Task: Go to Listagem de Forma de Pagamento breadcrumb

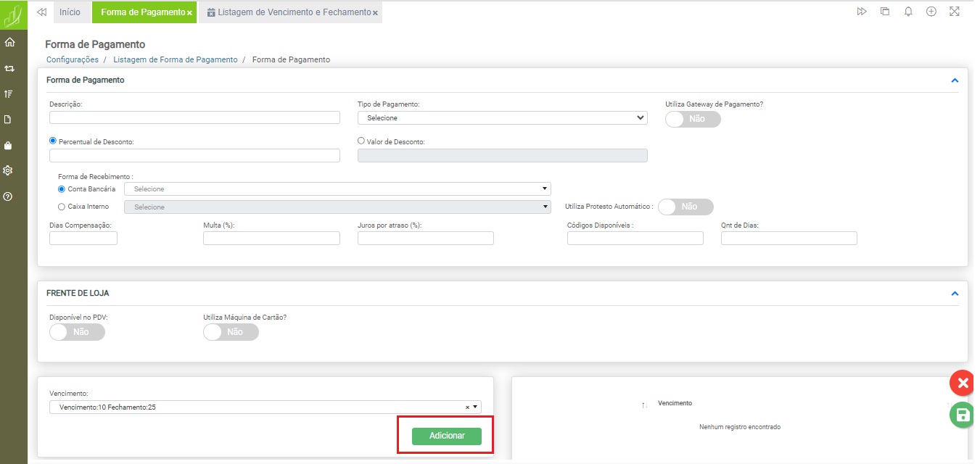Action: pos(175,59)
